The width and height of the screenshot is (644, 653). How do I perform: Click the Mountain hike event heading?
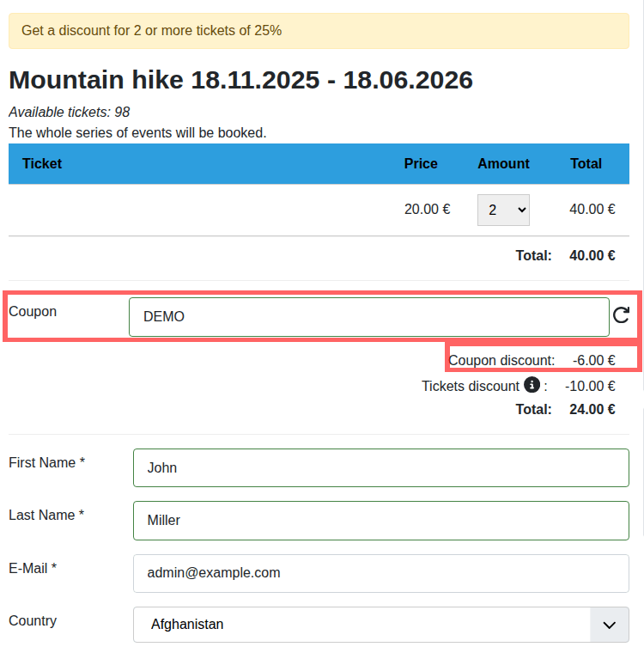click(x=240, y=80)
